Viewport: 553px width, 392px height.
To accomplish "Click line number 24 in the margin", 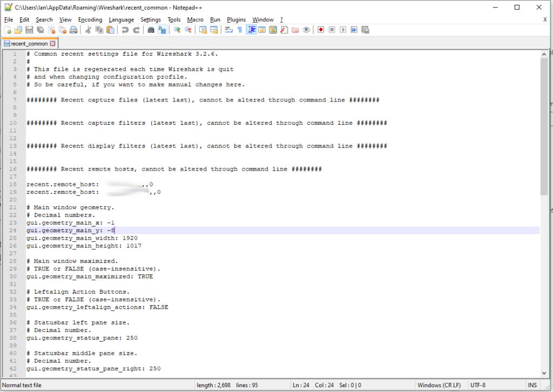I will [x=13, y=231].
